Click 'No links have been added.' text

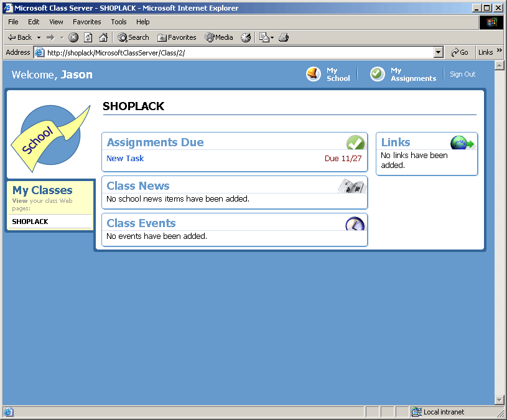[x=414, y=160]
